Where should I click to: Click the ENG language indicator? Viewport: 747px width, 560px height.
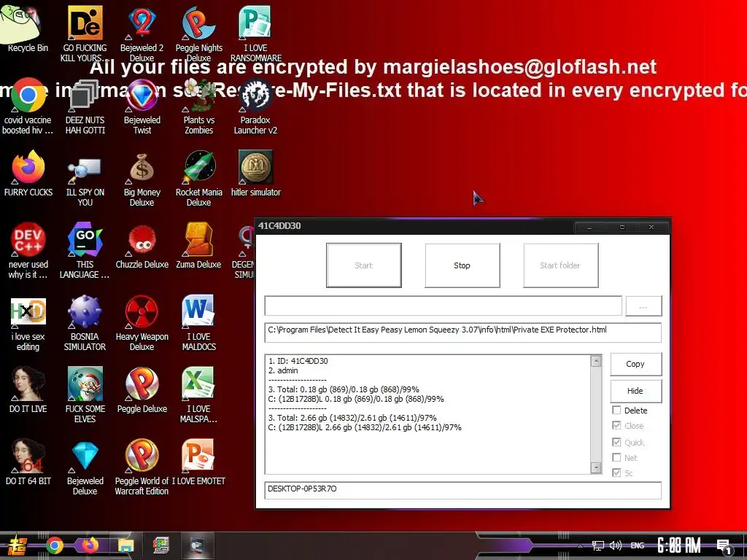point(638,545)
